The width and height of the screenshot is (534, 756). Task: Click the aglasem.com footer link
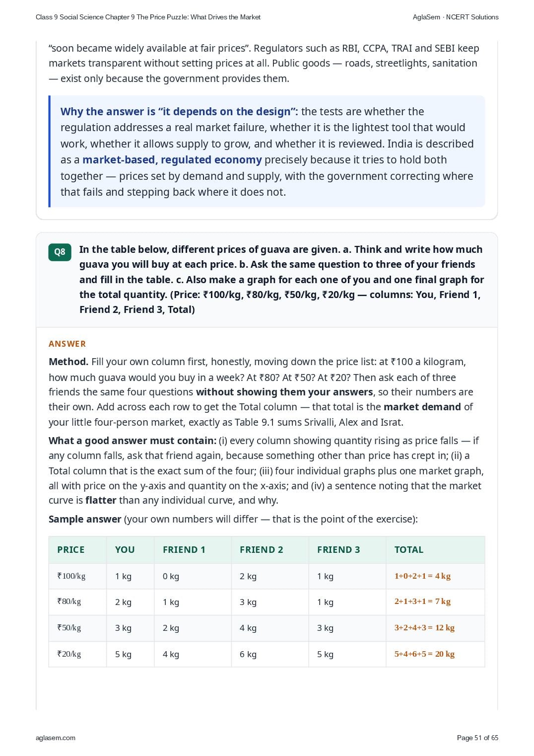tap(56, 738)
